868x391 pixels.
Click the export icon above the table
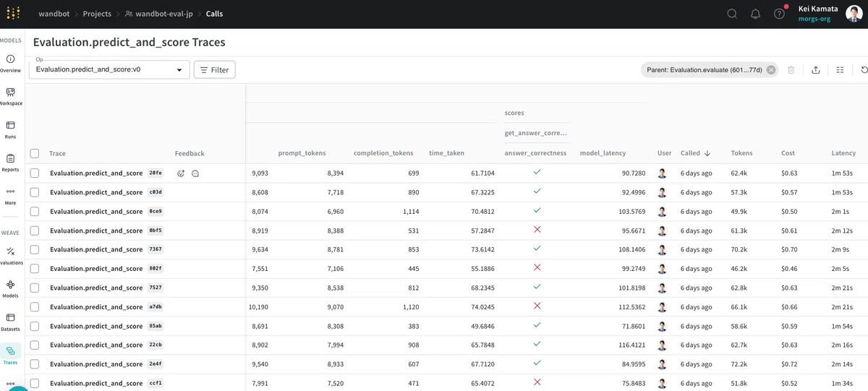[815, 70]
